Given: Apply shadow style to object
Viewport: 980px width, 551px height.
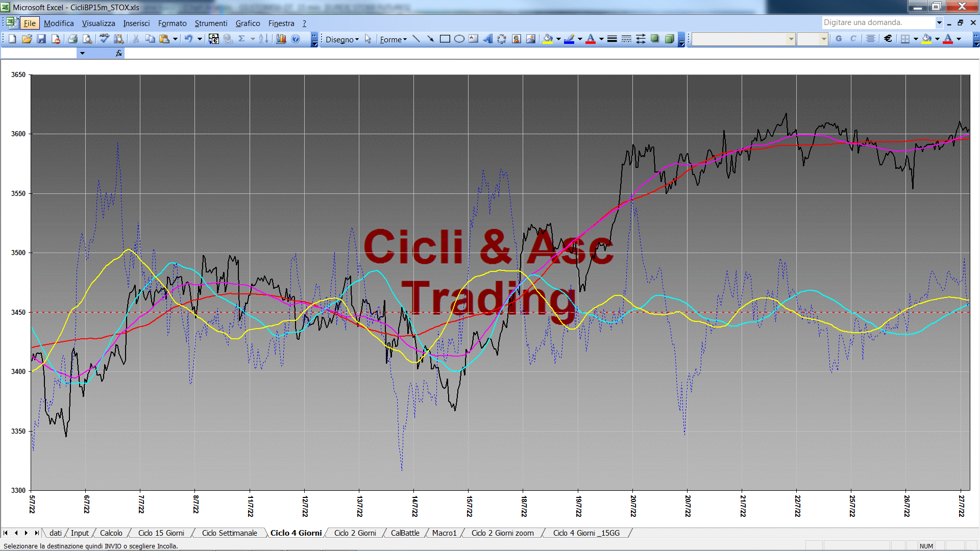Looking at the screenshot, I should [x=655, y=39].
